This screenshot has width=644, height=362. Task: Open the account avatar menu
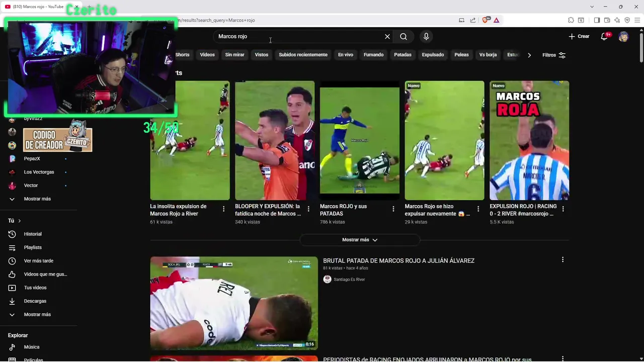pyautogui.click(x=623, y=37)
